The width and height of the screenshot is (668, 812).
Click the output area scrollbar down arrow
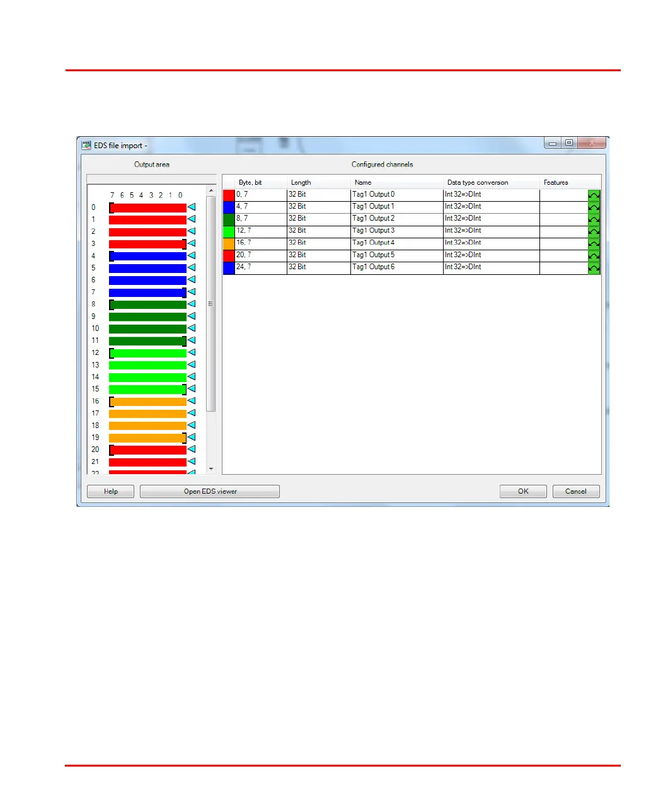coord(211,469)
